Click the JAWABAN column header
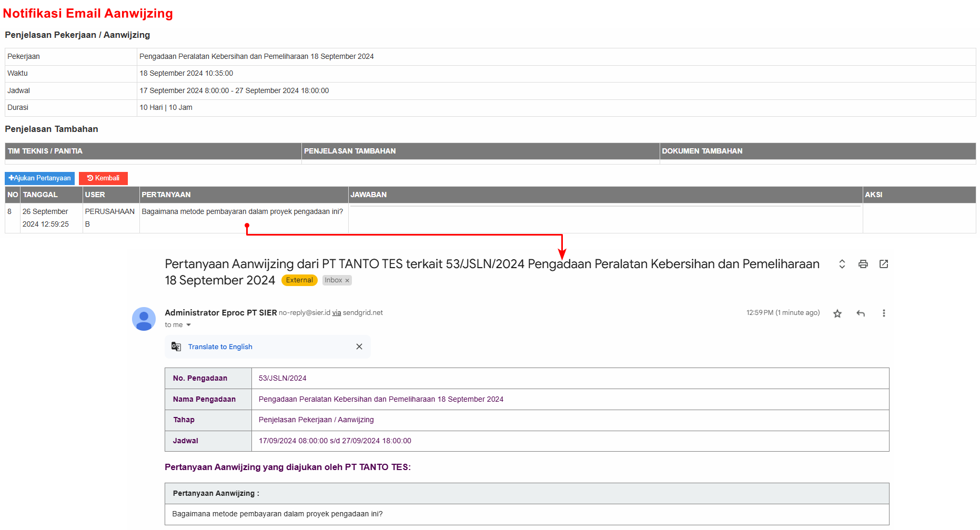980x530 pixels. pyautogui.click(x=368, y=195)
